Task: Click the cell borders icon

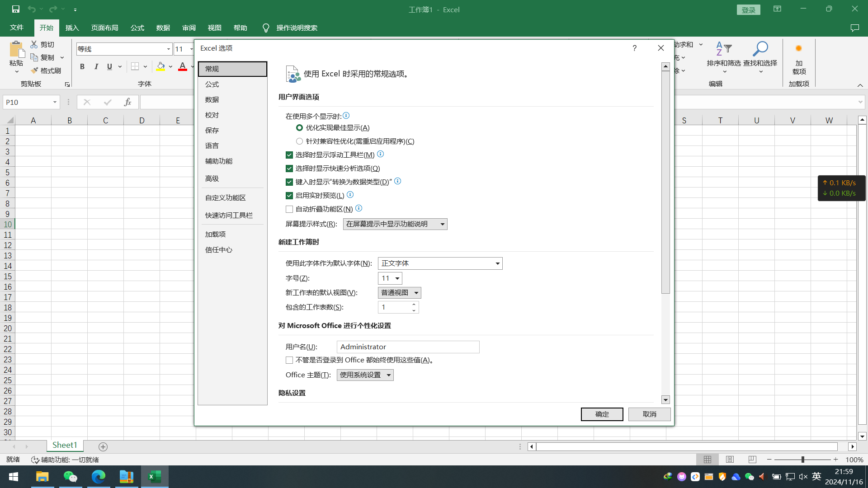Action: coord(135,66)
